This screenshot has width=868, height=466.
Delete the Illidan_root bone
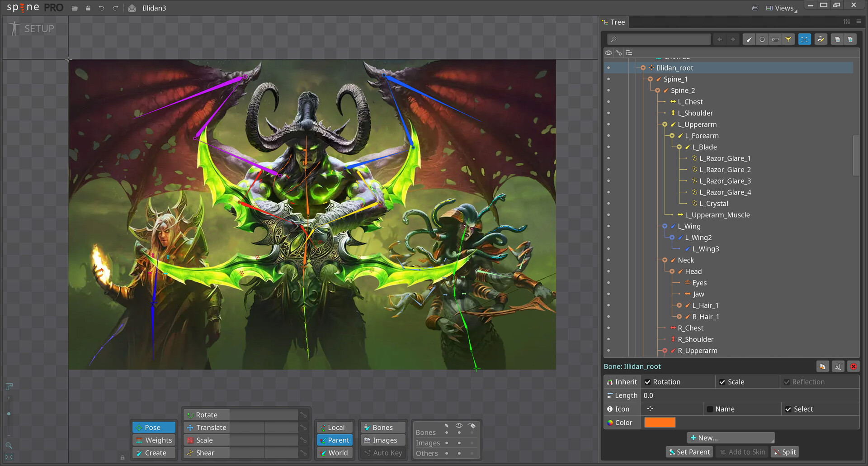[854, 366]
